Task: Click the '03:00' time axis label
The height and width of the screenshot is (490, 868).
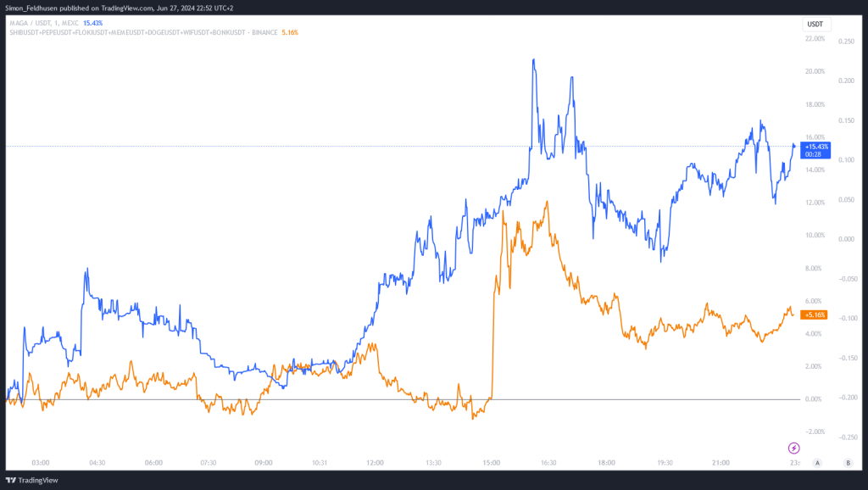Action: point(41,463)
